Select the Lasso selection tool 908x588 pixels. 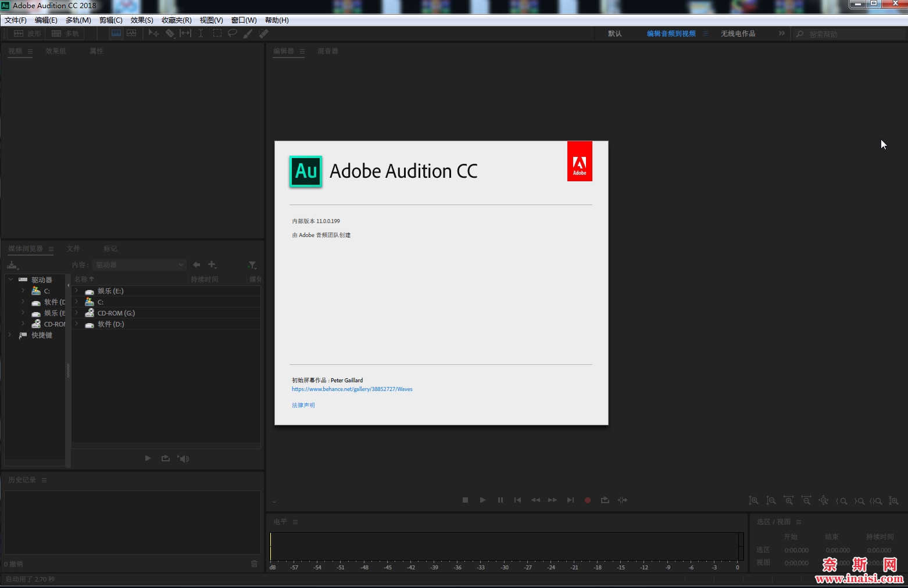233,34
